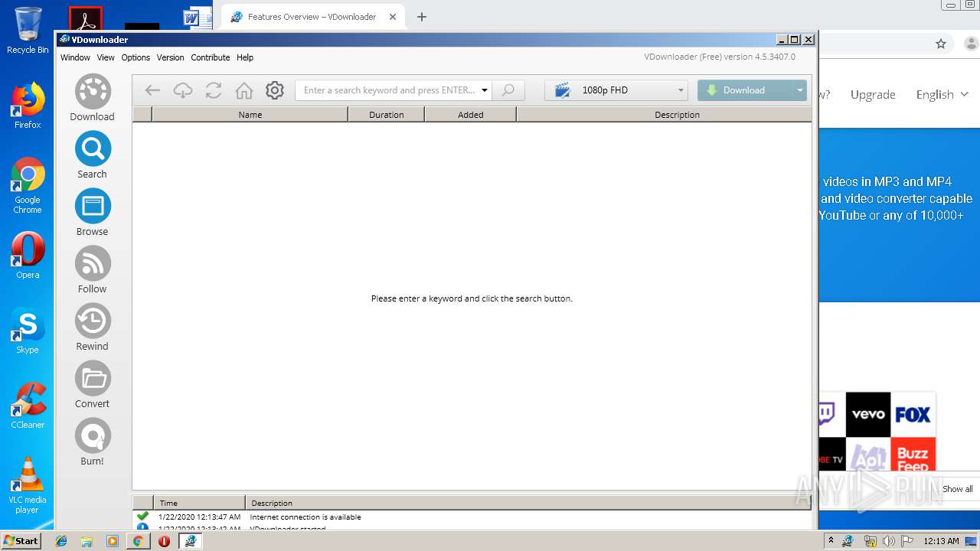Open file explorer folder in taskbar
Viewport: 980px width, 551px height.
[x=87, y=541]
